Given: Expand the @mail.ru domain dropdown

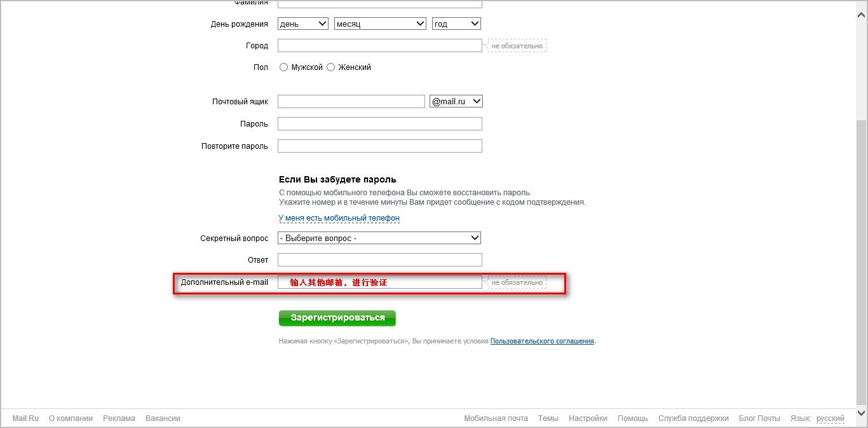Looking at the screenshot, I should coord(456,101).
